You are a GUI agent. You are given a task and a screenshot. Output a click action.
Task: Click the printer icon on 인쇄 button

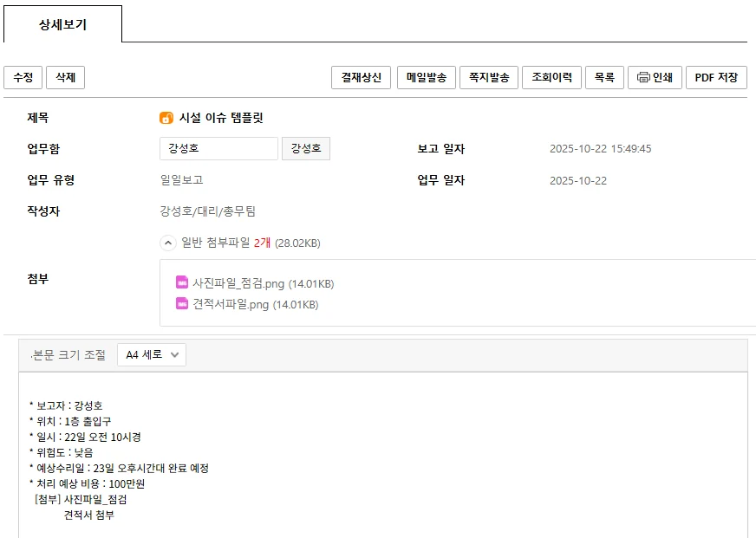(x=643, y=77)
